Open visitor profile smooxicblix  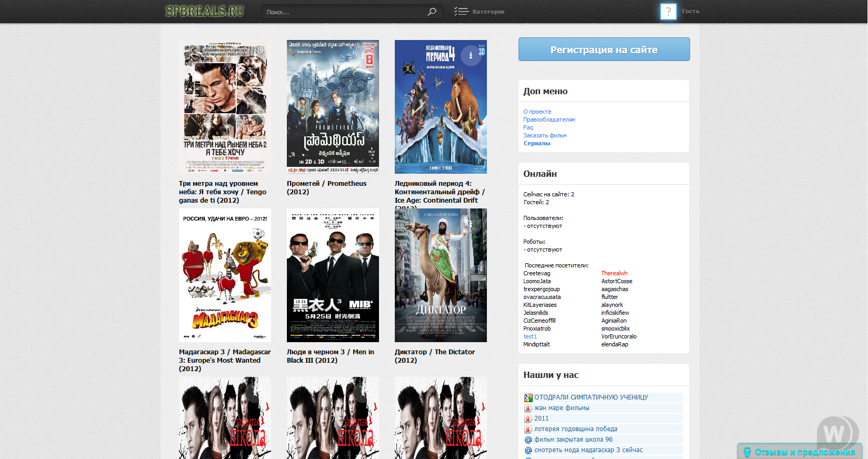[615, 328]
